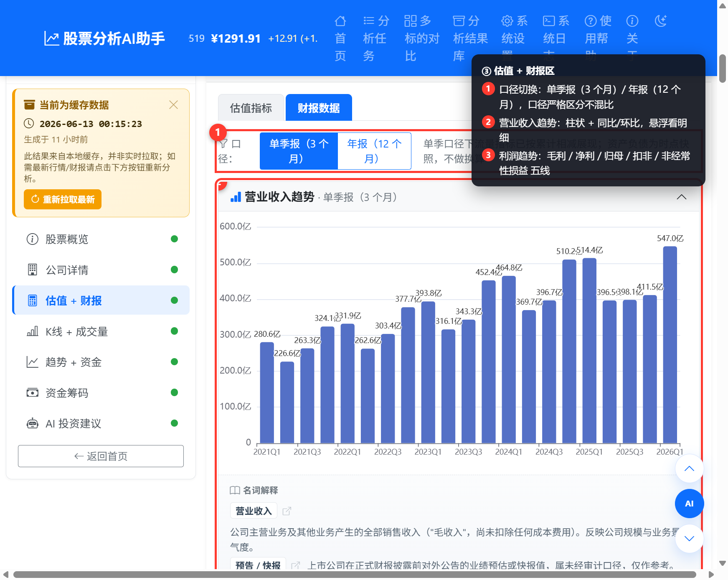Click the bar chart icon next to K线 + 成交量
Image resolution: width=728 pixels, height=580 pixels.
click(x=33, y=331)
